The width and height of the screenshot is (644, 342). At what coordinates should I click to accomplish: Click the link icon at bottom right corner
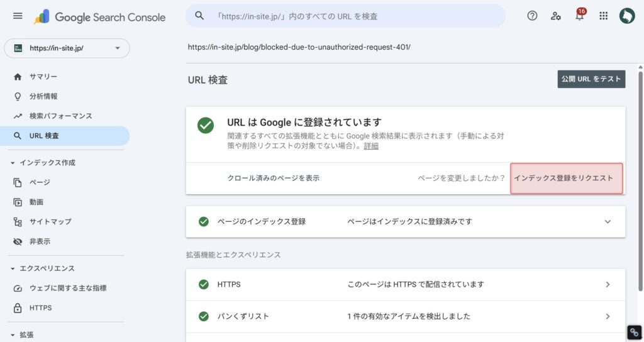coord(634,333)
